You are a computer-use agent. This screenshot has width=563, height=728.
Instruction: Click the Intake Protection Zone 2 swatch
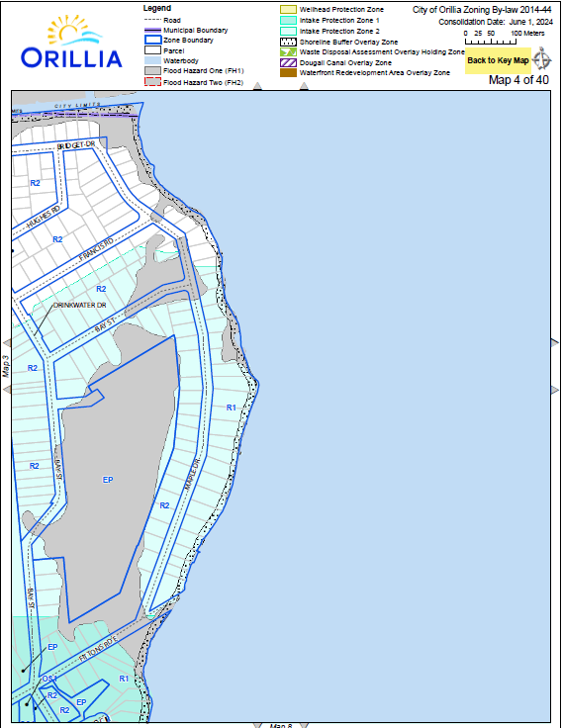click(288, 31)
